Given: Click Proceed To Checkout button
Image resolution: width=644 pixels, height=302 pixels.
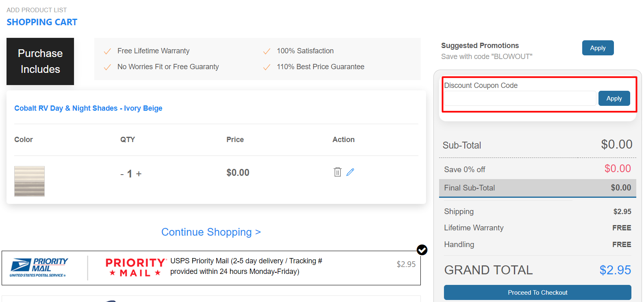Looking at the screenshot, I should click(537, 293).
